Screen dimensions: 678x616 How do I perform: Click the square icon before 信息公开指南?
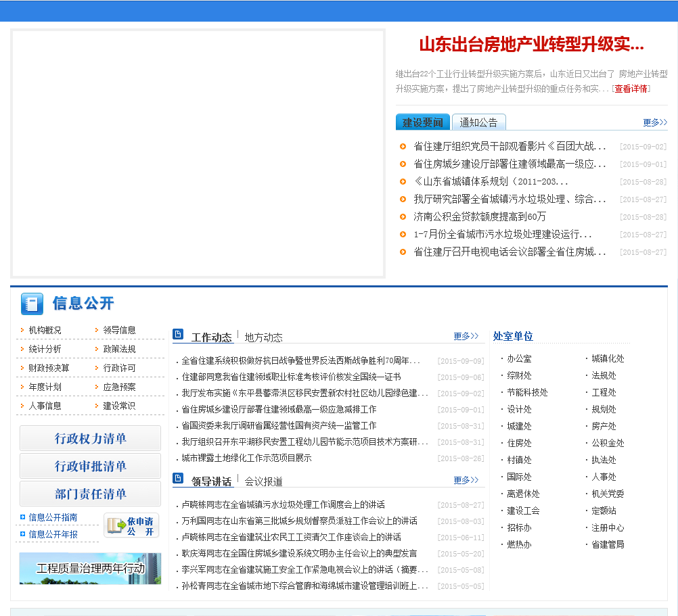pyautogui.click(x=22, y=517)
